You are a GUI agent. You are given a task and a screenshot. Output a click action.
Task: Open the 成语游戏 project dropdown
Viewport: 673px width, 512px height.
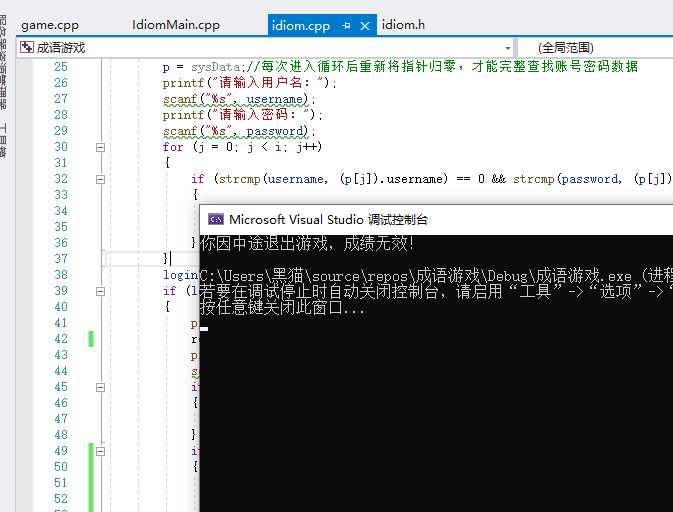(x=508, y=48)
